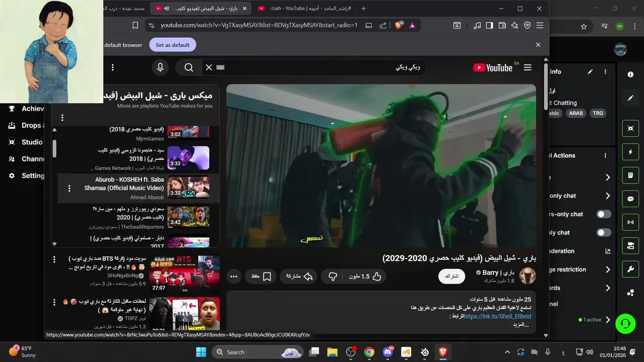Click the TRG tag in background window
The image size is (644, 362).
(598, 113)
